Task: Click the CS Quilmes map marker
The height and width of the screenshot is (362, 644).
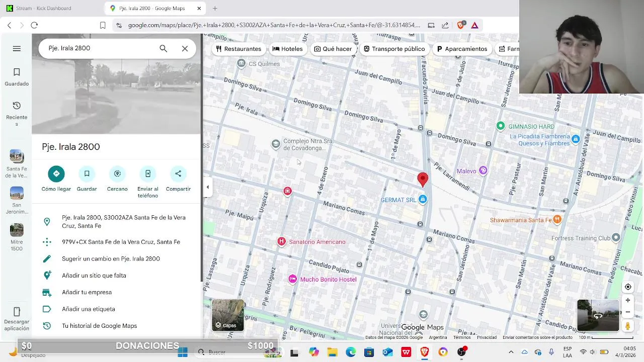Action: click(241, 63)
